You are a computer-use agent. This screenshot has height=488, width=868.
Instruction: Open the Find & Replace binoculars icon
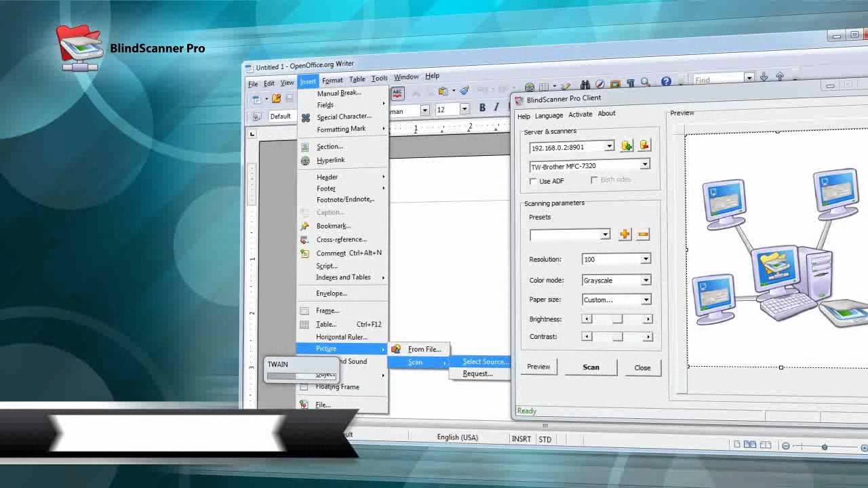(585, 85)
